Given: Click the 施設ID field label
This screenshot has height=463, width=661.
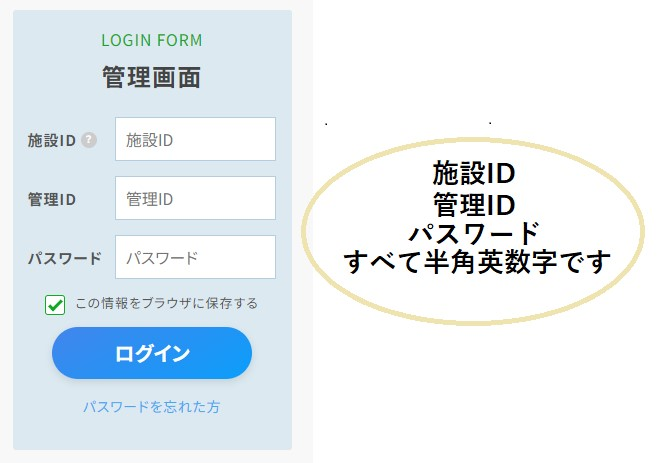Looking at the screenshot, I should 51,140.
